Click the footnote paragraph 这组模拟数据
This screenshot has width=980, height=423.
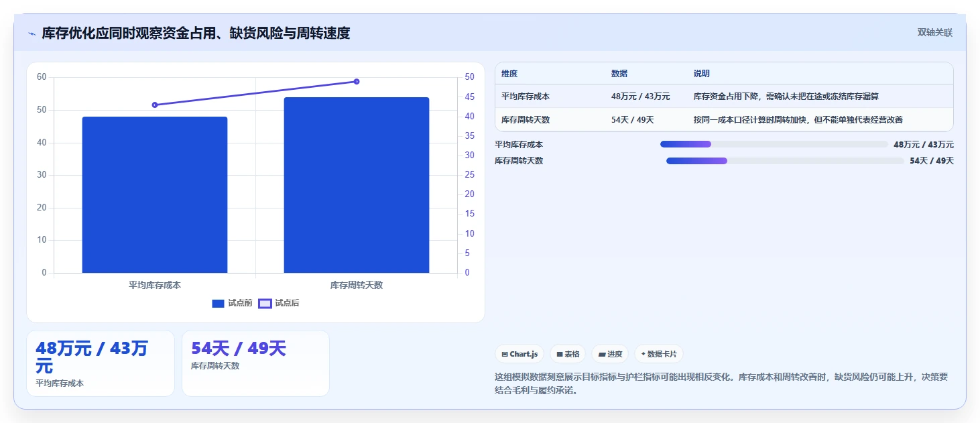pyautogui.click(x=721, y=383)
